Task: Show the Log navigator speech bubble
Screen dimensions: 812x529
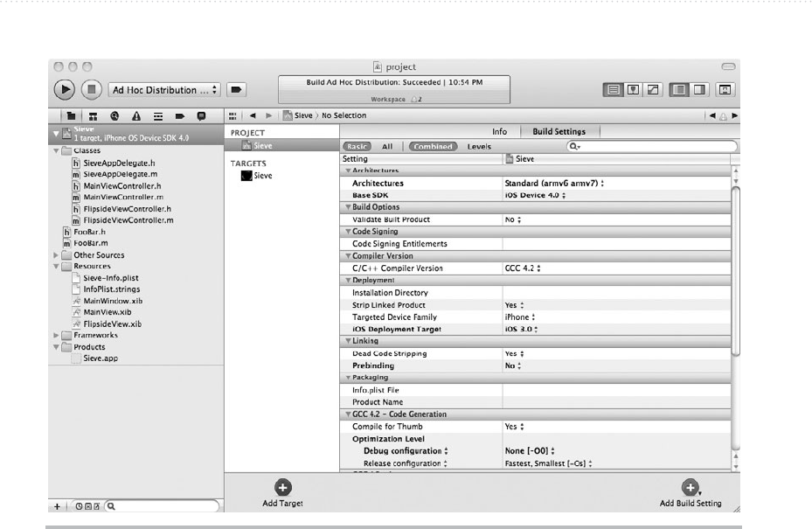Action: tap(201, 116)
